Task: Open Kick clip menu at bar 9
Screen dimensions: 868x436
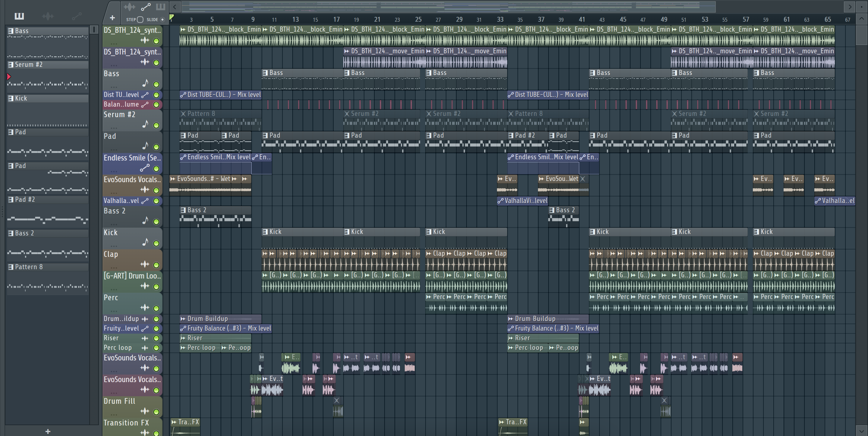Action: [265, 232]
